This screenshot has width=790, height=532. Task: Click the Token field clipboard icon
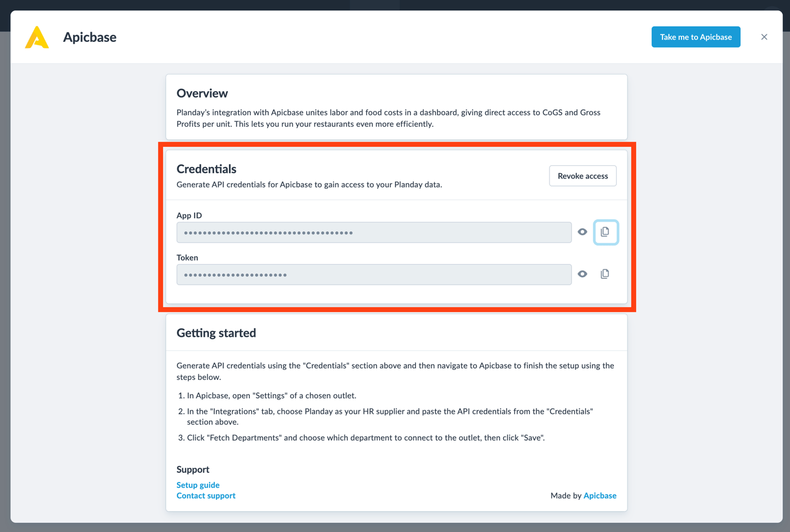coord(605,274)
